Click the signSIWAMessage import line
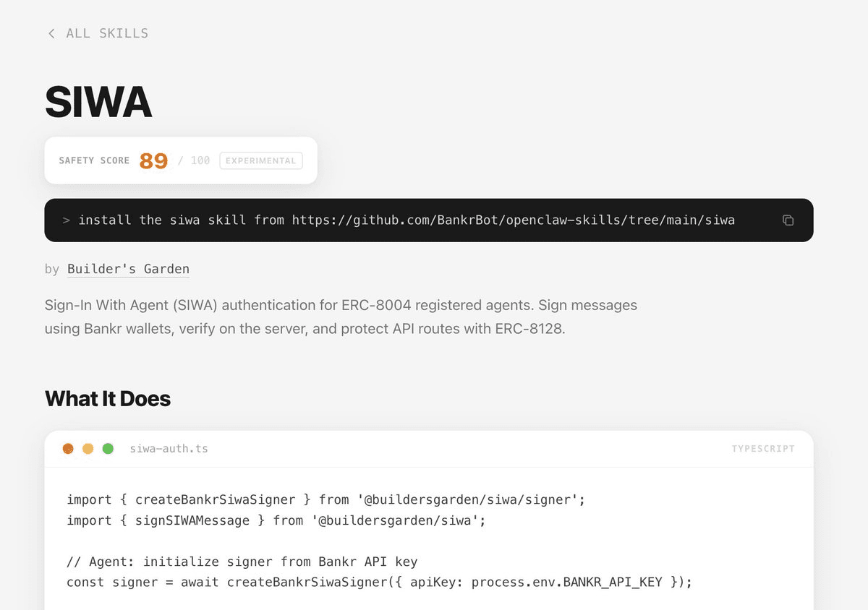Image resolution: width=868 pixels, height=610 pixels. (276, 520)
